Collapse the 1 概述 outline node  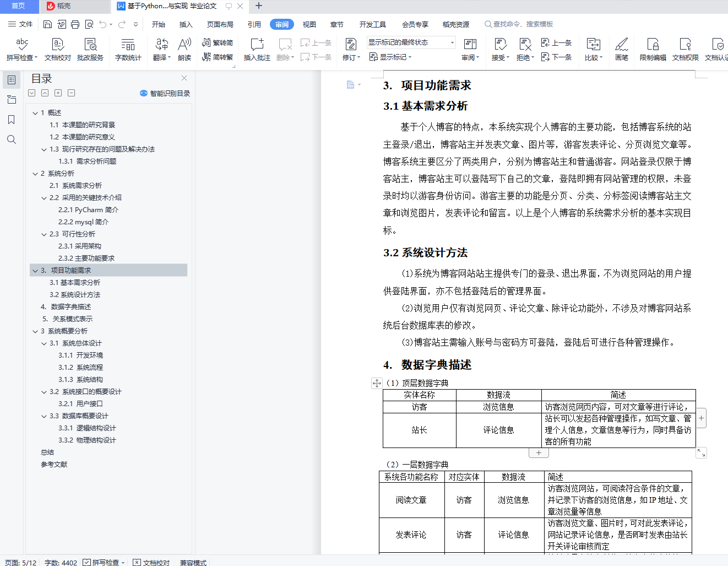pos(35,113)
